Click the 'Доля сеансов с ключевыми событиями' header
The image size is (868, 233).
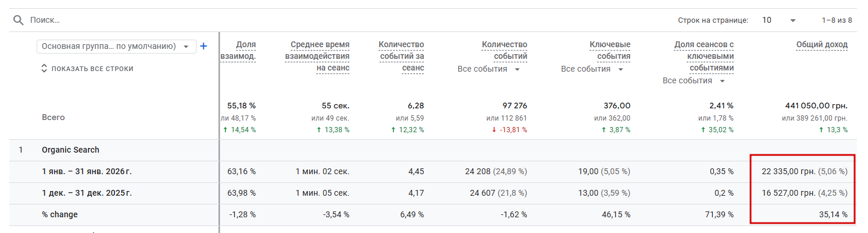703,57
